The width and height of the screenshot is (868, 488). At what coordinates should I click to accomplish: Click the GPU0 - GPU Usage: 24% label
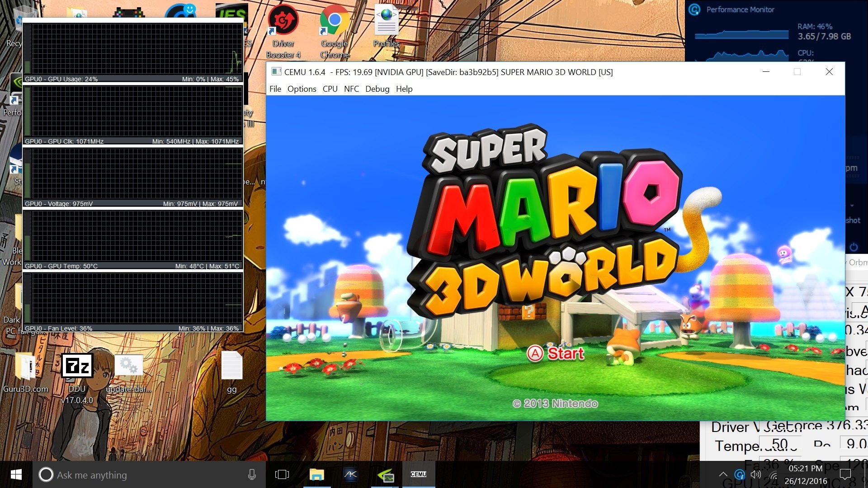click(61, 79)
